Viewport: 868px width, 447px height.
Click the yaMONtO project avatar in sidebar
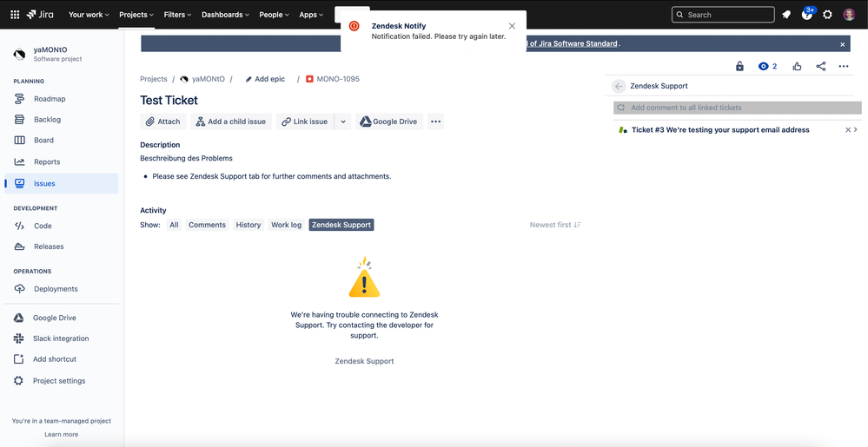pos(19,54)
